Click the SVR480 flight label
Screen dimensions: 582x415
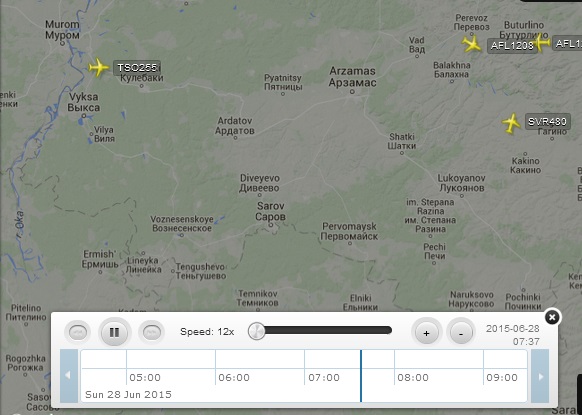547,121
